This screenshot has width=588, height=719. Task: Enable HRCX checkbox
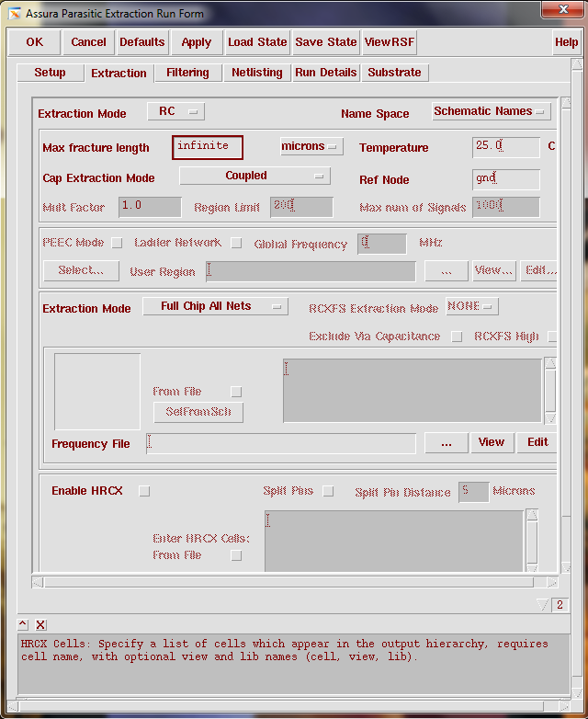pos(144,492)
